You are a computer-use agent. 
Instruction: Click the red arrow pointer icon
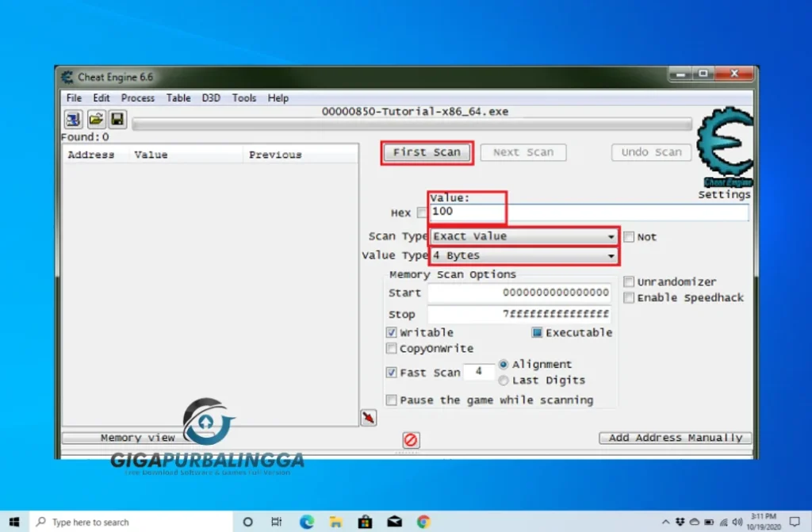click(368, 416)
